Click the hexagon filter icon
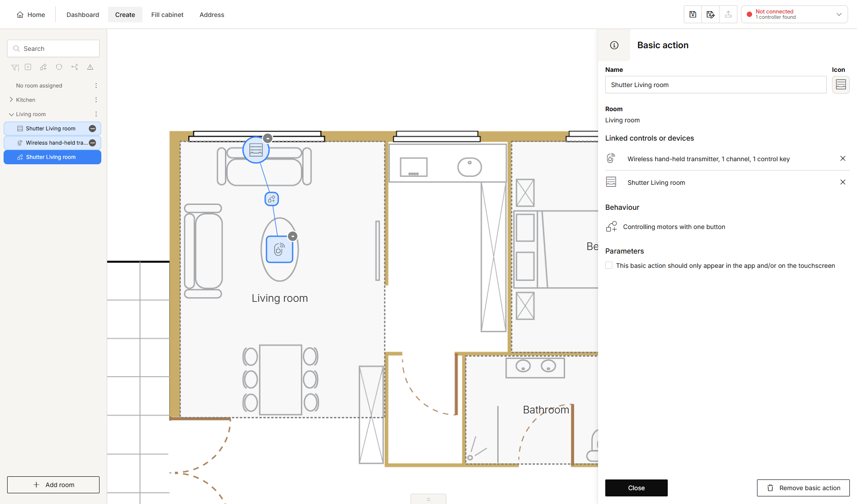 (x=59, y=67)
